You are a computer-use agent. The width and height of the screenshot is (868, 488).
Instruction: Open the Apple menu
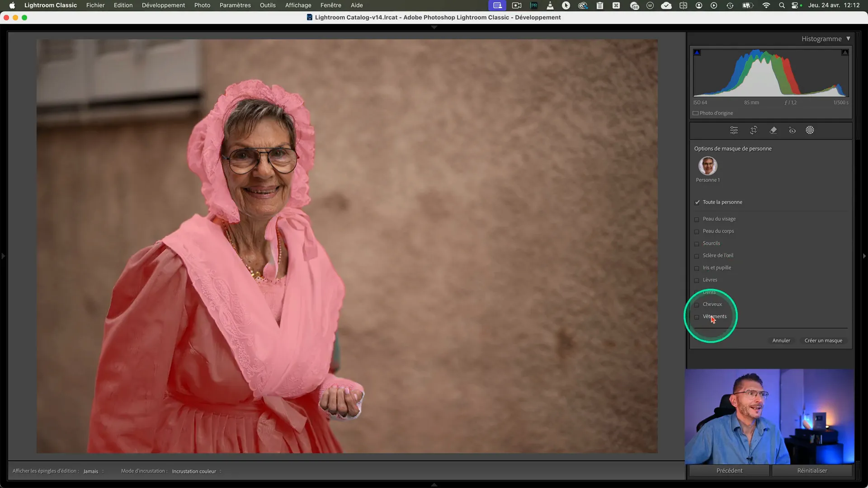[12, 5]
